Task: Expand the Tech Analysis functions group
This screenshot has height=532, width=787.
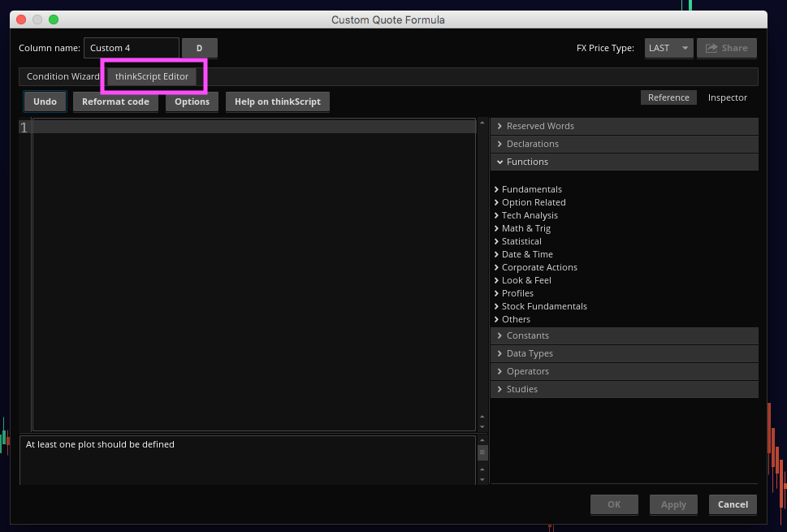Action: tap(530, 215)
